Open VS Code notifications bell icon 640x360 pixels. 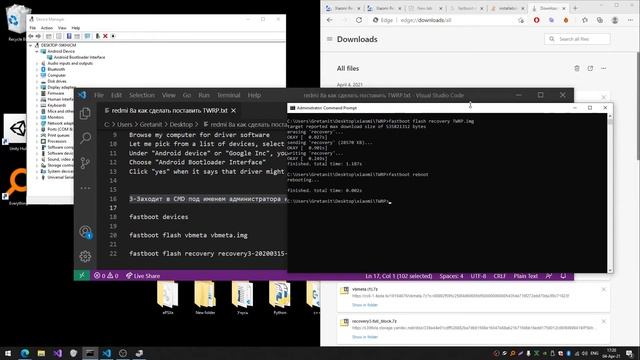point(563,276)
